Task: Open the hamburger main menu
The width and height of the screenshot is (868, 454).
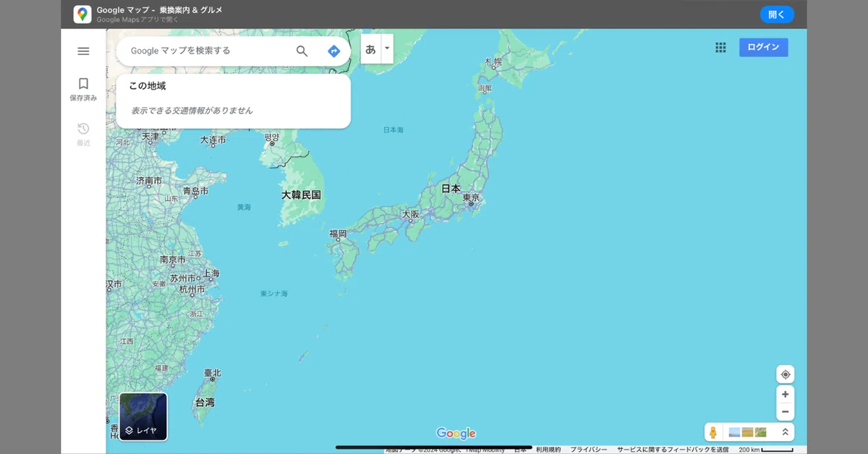Action: pos(83,51)
